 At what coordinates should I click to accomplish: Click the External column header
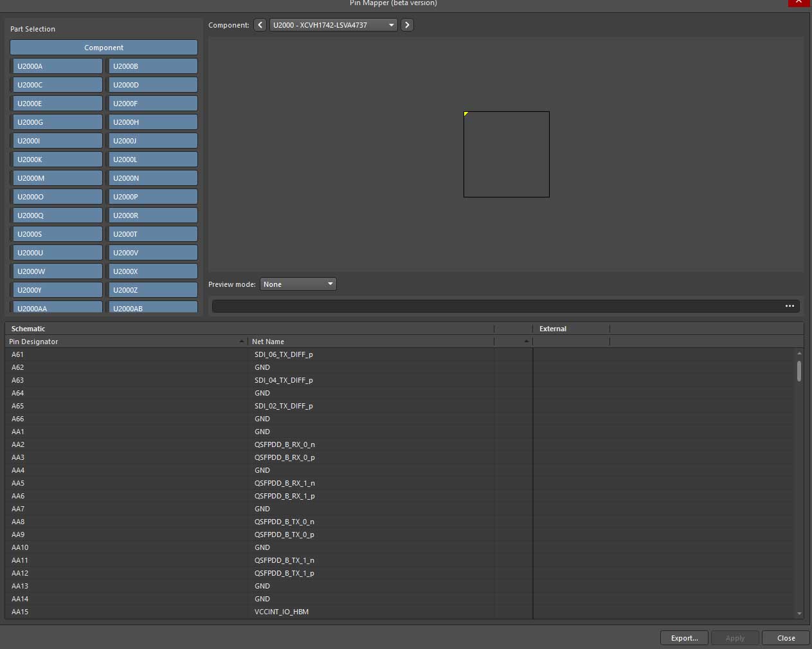(x=553, y=329)
